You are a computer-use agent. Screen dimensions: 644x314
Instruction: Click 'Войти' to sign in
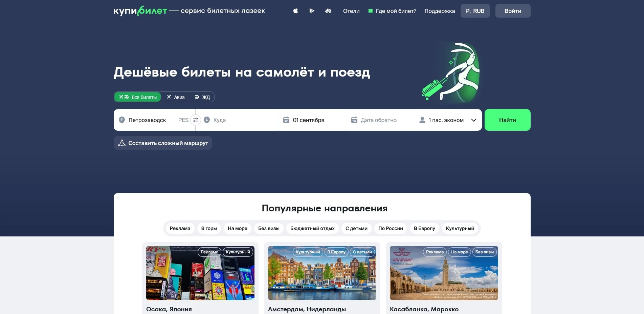click(x=512, y=11)
